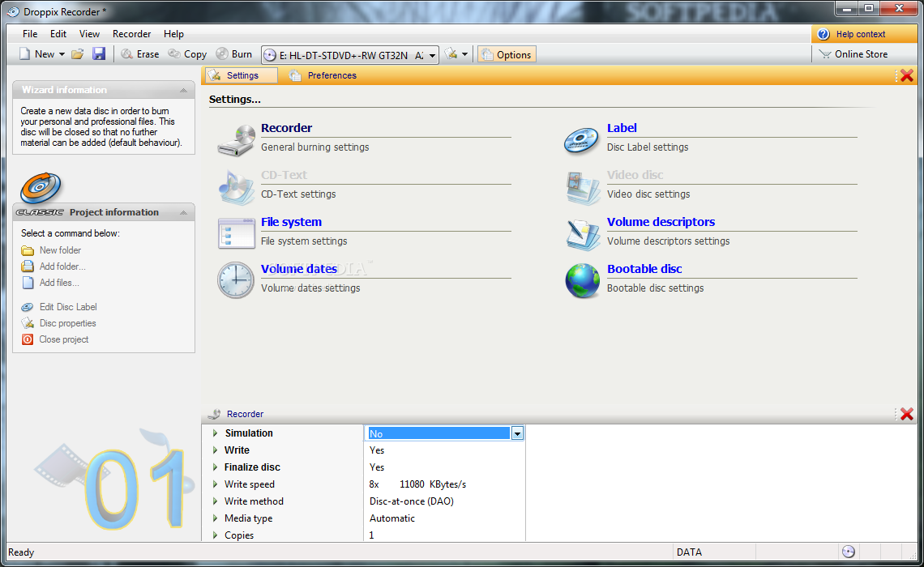
Task: Click the Options toolbar button
Action: tap(507, 55)
